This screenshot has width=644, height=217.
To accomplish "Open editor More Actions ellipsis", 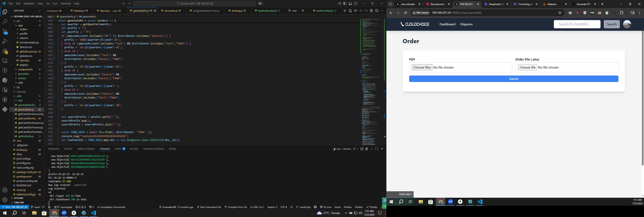I will [x=382, y=11].
